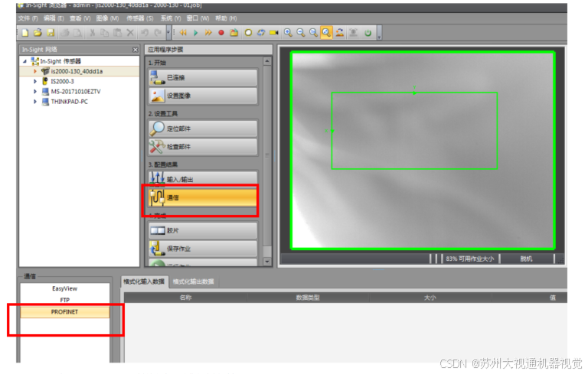Open the 图像 (M) menu
The image size is (588, 374).
(107, 18)
